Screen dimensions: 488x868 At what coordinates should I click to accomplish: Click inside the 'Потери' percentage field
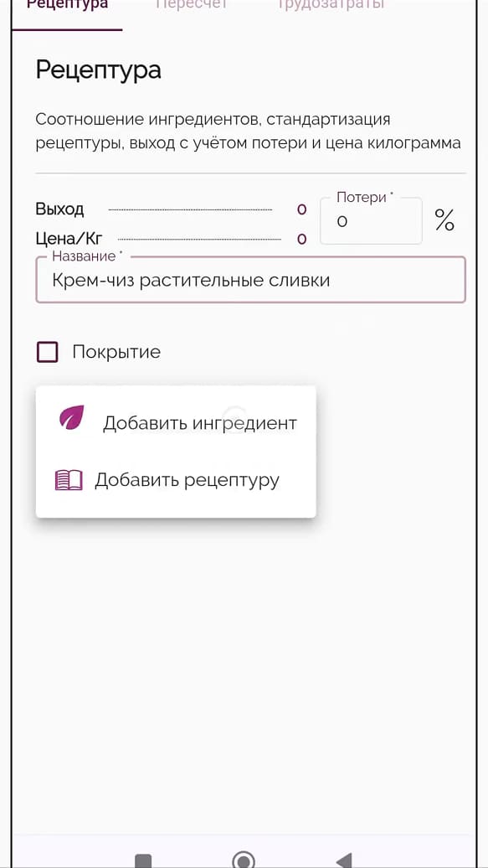pyautogui.click(x=371, y=221)
